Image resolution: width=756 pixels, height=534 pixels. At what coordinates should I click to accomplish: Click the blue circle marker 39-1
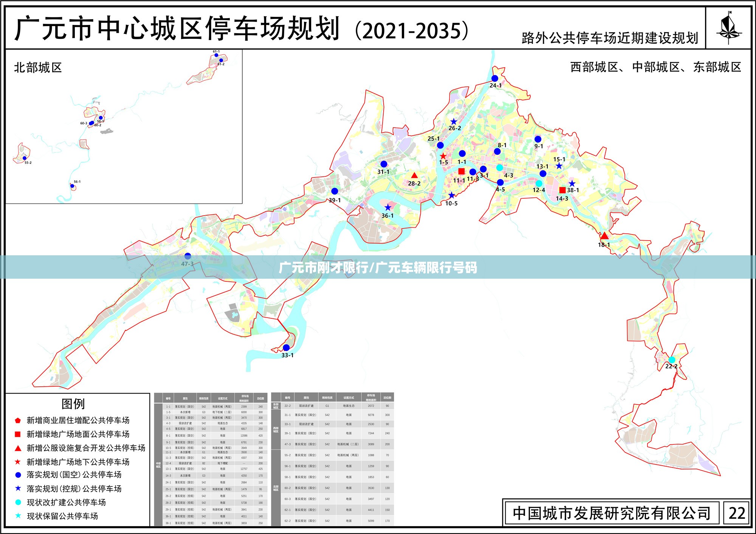click(335, 191)
